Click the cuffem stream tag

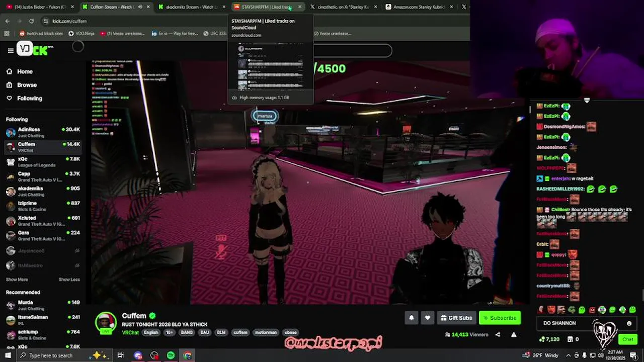coord(240,332)
